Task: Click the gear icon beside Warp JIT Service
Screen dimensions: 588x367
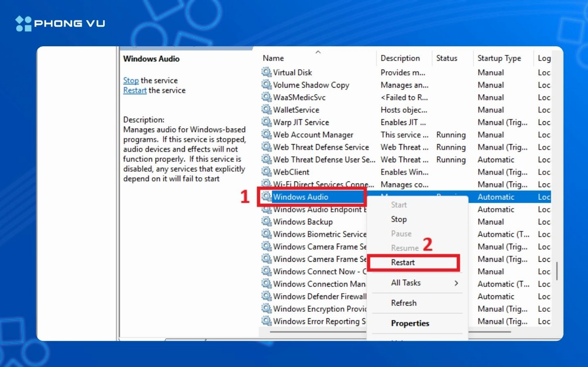Action: [267, 122]
